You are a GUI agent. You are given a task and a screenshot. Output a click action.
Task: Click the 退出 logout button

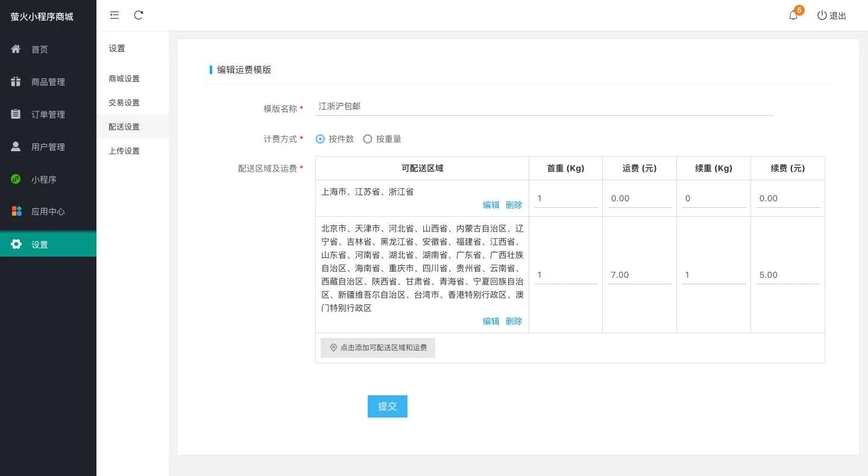tap(832, 16)
